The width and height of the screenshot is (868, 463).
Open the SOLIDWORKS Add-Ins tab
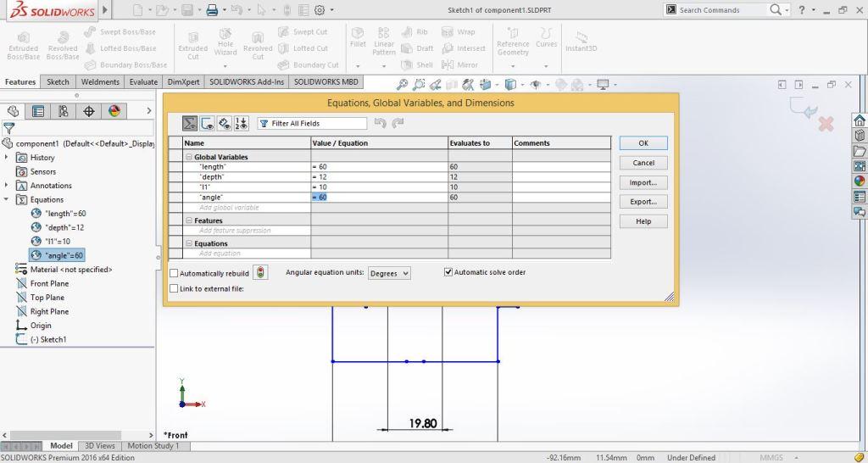click(247, 82)
